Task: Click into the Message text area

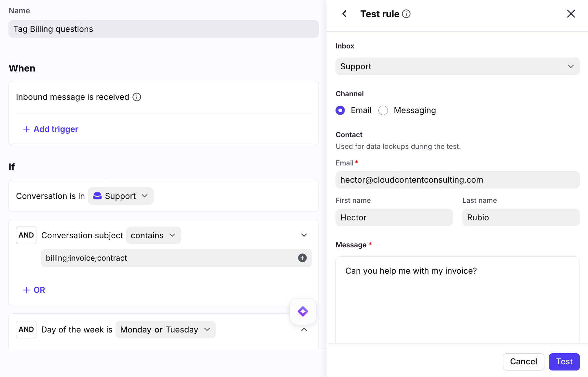Action: pos(458,300)
